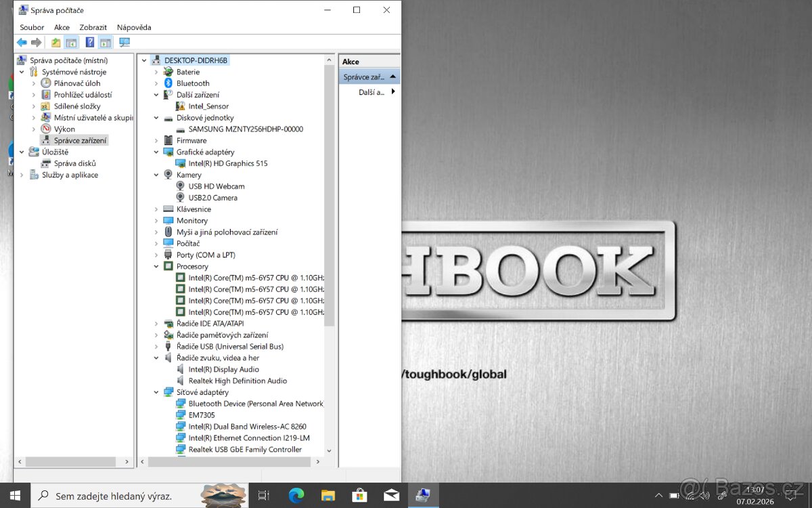Select the USB HD Webcam device
812x508 pixels.
coord(217,186)
